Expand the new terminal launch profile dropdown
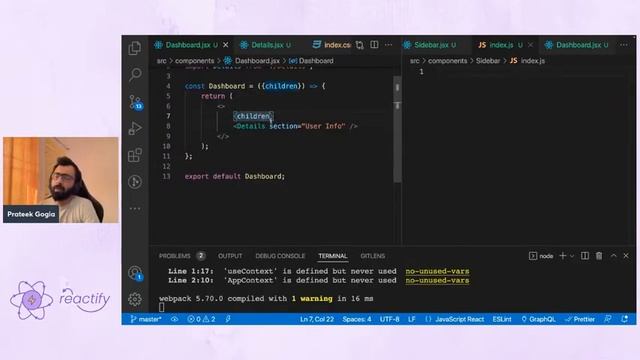 572,256
